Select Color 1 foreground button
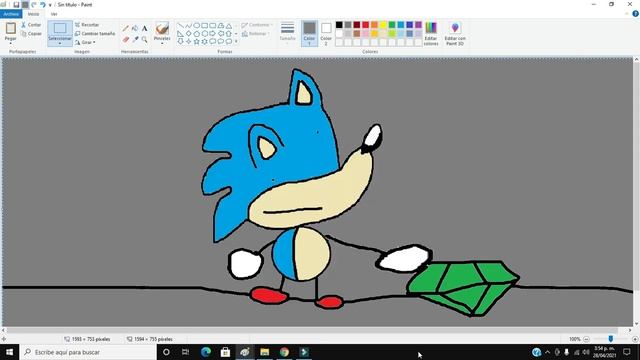Image resolution: width=640 pixels, height=360 pixels. tap(309, 33)
